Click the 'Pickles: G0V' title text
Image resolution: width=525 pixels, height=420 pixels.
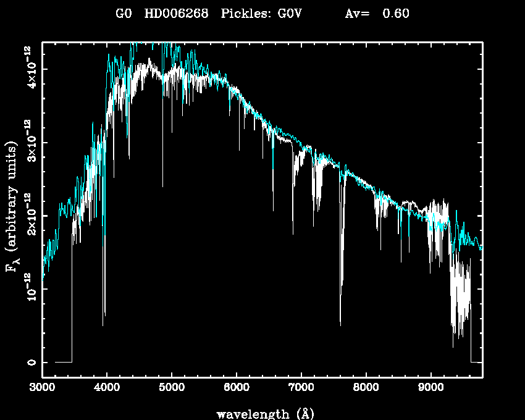261,14
